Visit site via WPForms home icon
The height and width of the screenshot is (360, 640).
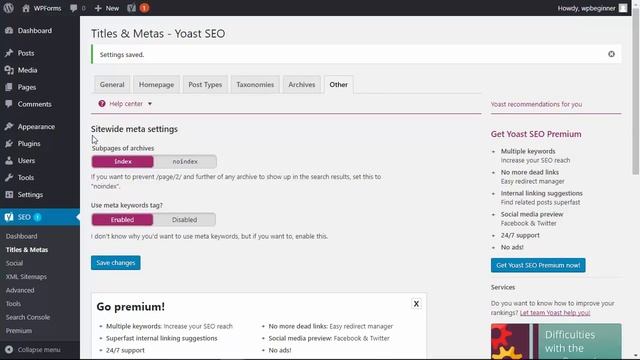[26, 8]
